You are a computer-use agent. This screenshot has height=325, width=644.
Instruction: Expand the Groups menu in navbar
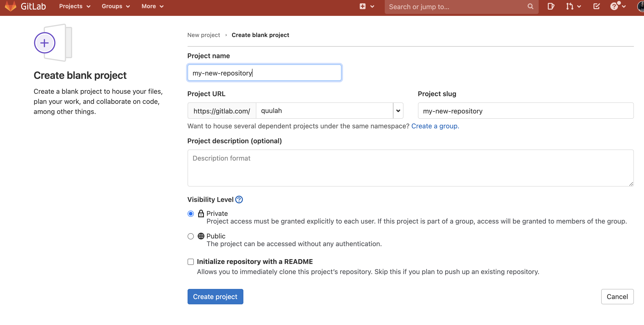tap(115, 6)
